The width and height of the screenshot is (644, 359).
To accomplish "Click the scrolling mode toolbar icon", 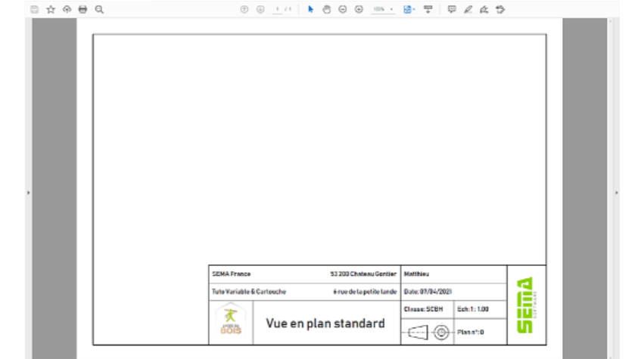I will coord(428,9).
